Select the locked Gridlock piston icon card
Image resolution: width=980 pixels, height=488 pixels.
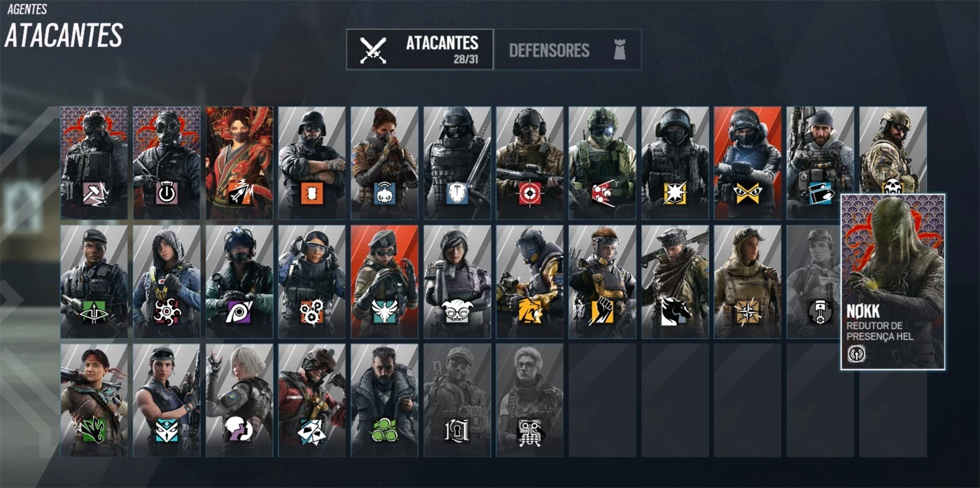click(x=813, y=281)
